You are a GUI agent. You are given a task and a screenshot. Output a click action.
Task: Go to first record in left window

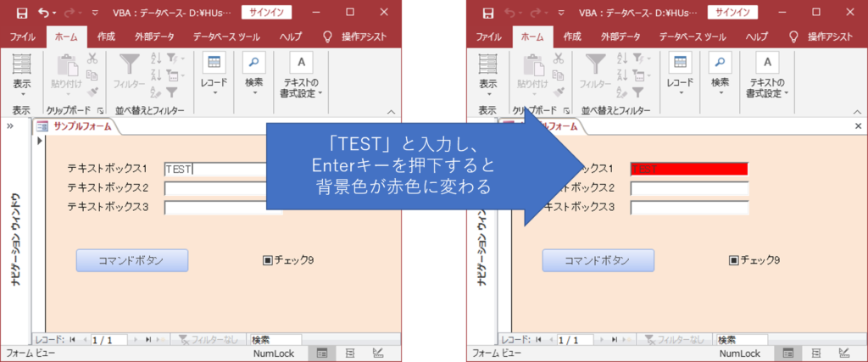[73, 340]
